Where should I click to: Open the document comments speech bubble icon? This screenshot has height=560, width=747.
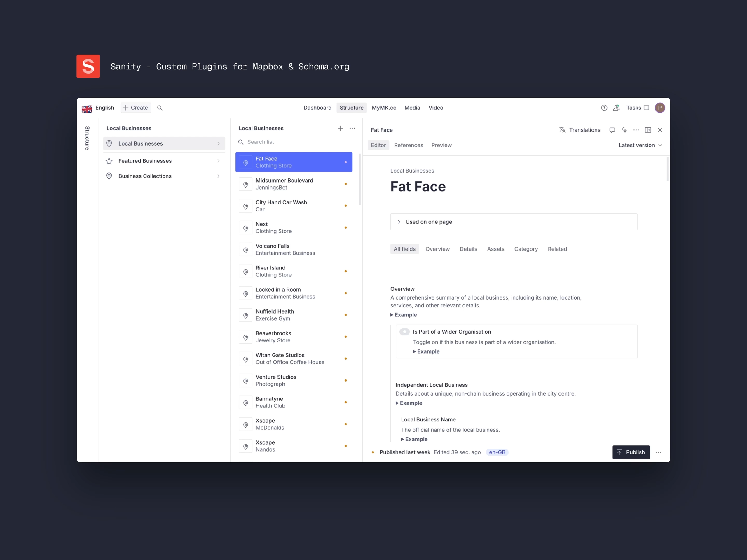pos(612,130)
